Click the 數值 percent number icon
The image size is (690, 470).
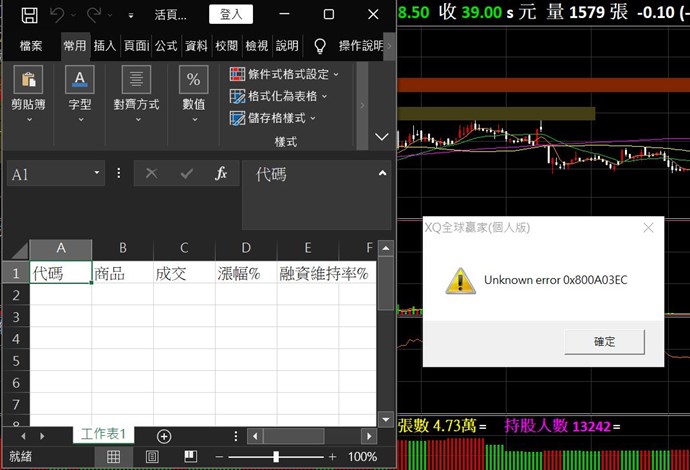click(194, 79)
